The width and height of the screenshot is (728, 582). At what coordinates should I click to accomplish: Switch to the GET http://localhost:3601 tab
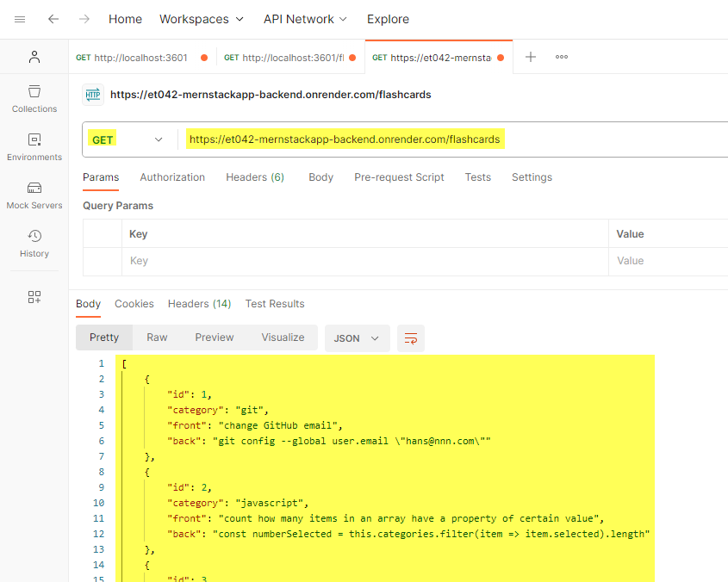pyautogui.click(x=142, y=58)
